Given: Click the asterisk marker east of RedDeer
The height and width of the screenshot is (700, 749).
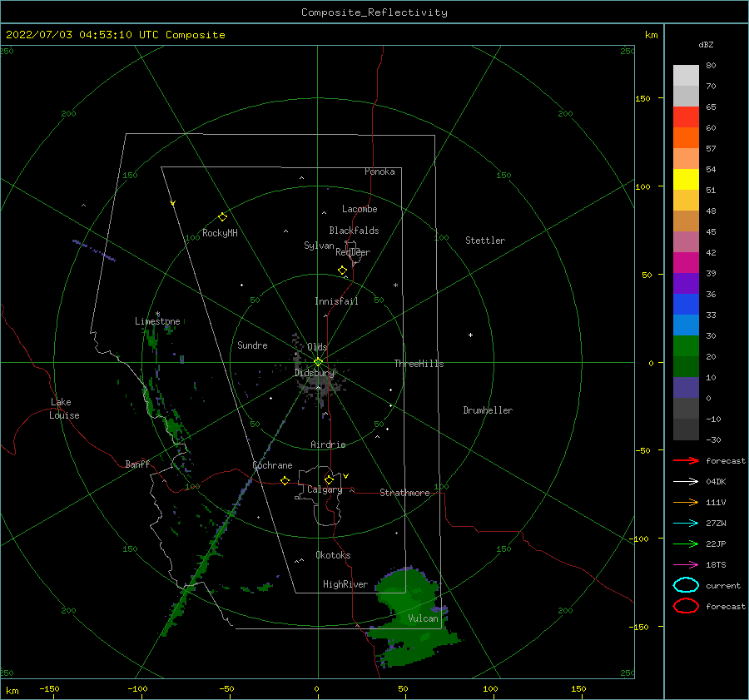Looking at the screenshot, I should point(395,285).
